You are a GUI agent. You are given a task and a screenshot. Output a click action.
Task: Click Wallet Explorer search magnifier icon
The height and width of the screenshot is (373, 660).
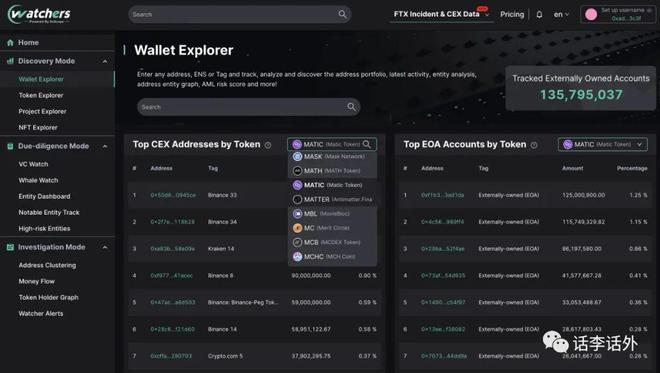(x=351, y=107)
